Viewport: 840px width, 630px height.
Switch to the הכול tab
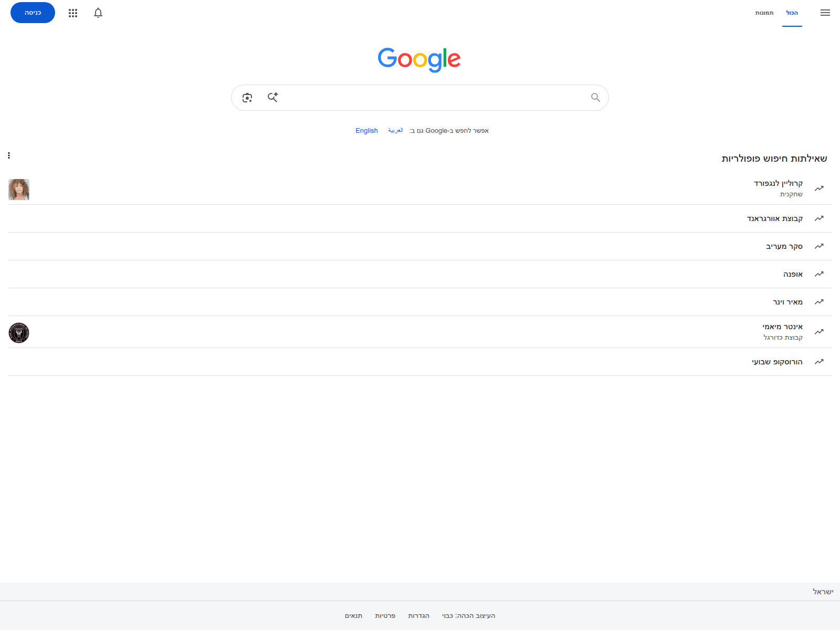click(792, 13)
